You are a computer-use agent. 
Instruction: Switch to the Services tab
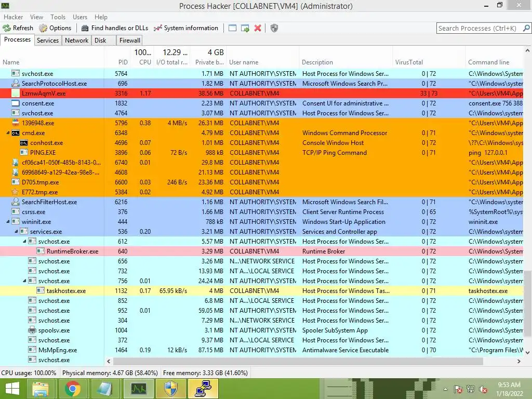47,41
